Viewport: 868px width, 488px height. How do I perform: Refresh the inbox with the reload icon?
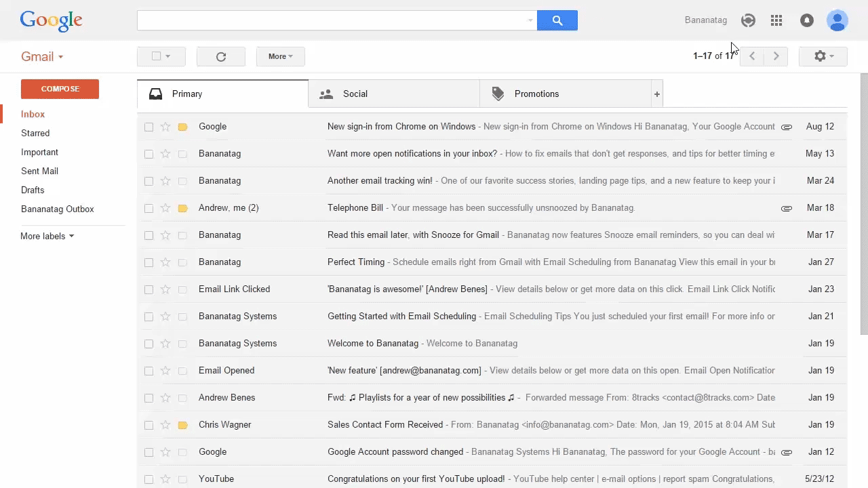tap(220, 57)
